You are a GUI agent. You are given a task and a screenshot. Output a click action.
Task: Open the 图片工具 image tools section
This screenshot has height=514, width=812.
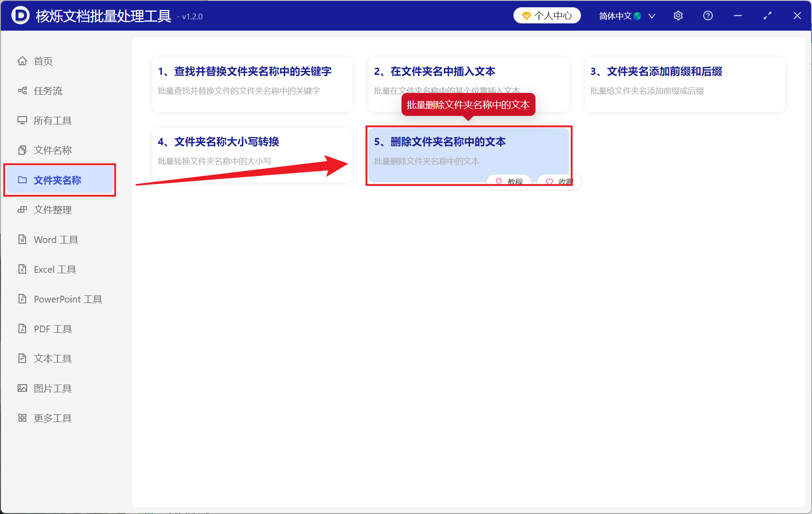point(23,388)
